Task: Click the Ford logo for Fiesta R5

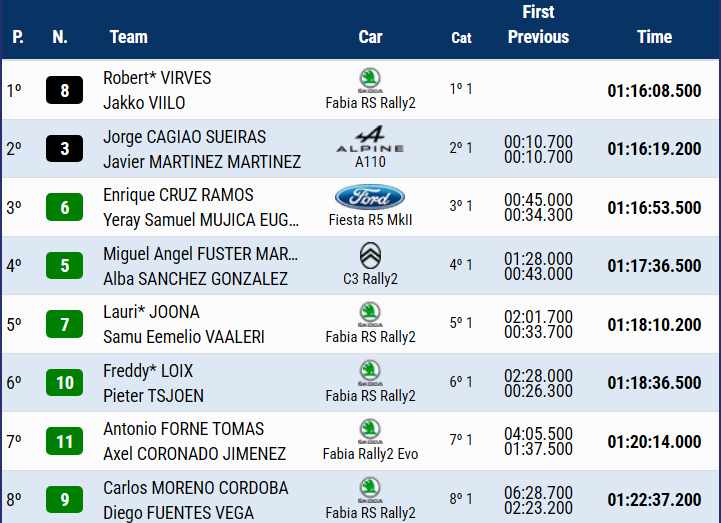Action: 370,197
